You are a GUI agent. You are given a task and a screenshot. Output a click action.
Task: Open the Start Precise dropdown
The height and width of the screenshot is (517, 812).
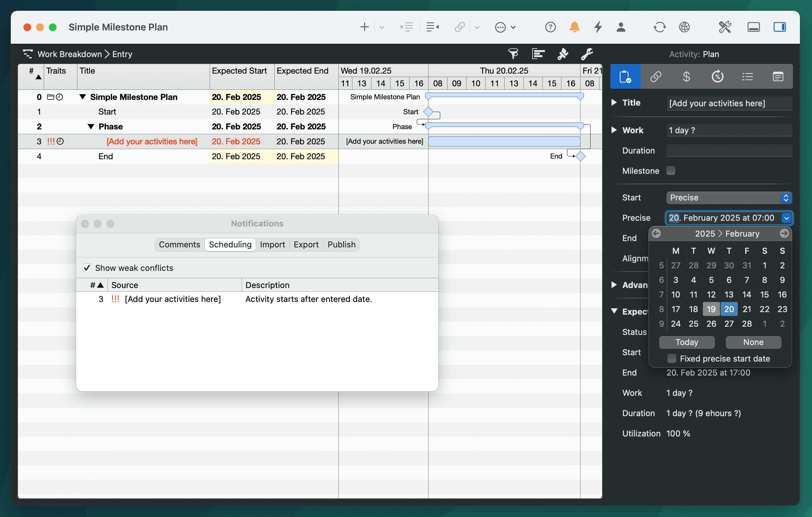tap(729, 198)
